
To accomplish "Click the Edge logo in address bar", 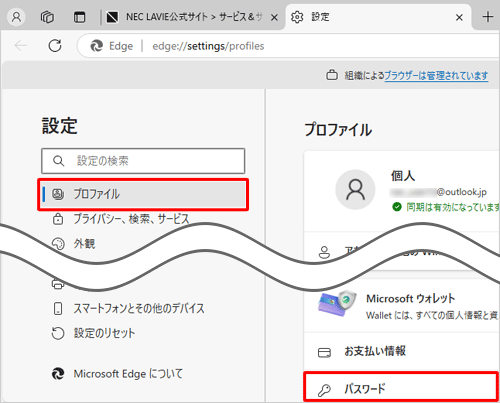I will point(97,46).
